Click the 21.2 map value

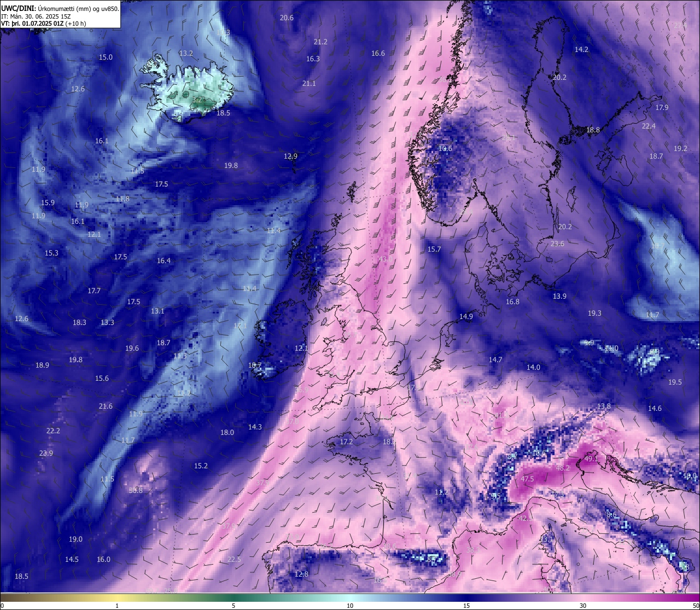pos(320,42)
